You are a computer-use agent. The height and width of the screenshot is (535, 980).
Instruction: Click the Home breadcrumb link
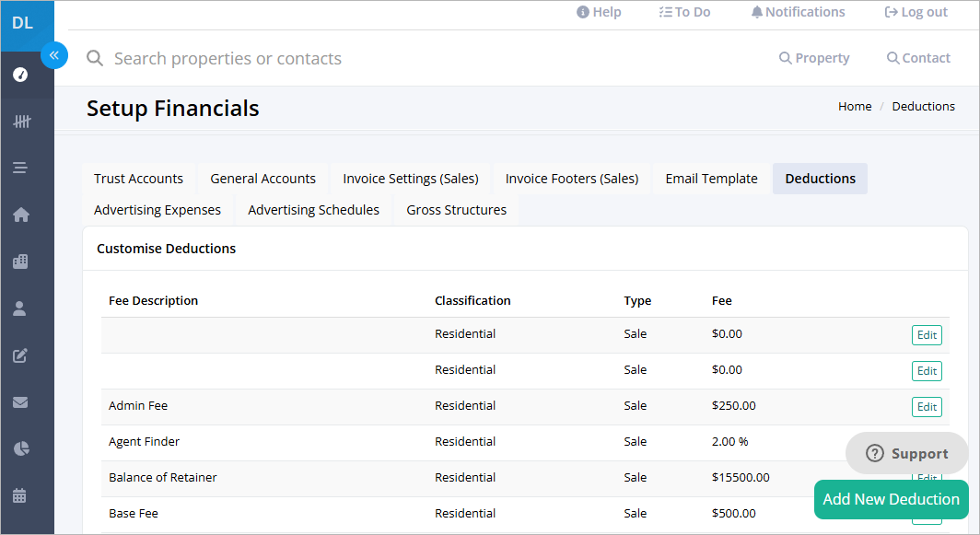(855, 106)
